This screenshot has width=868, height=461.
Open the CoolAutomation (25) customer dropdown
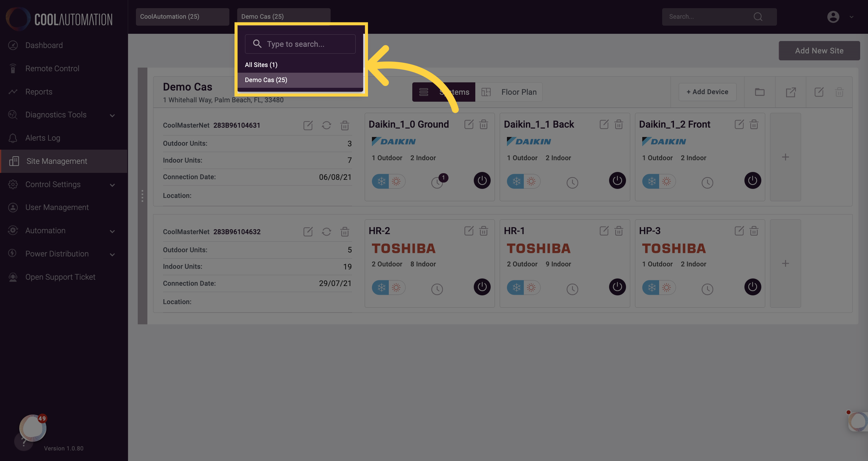point(182,17)
